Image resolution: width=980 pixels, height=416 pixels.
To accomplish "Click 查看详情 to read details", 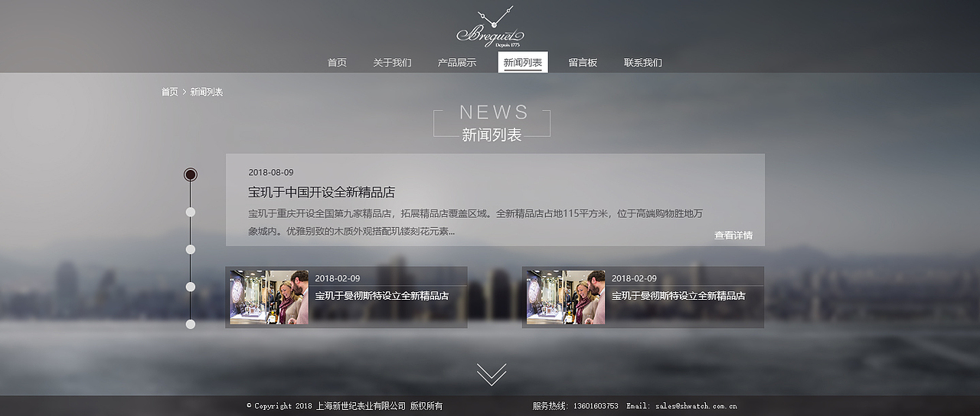I will click(733, 236).
